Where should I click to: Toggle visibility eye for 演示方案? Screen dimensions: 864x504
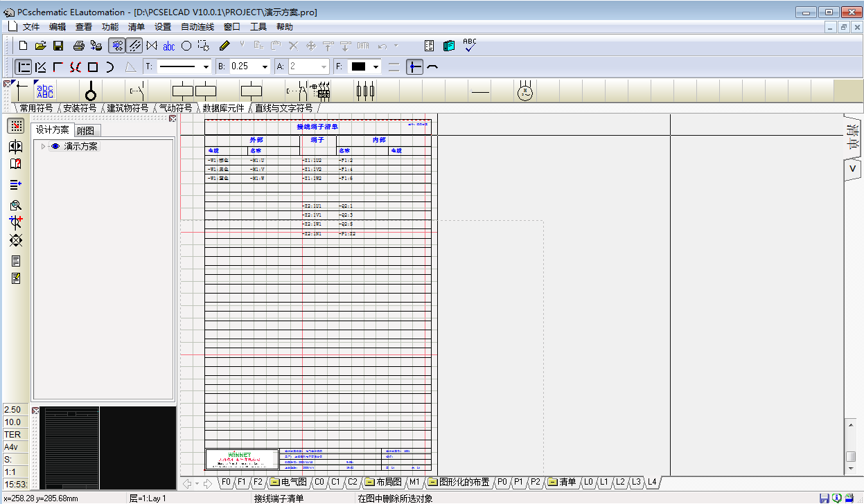click(55, 146)
